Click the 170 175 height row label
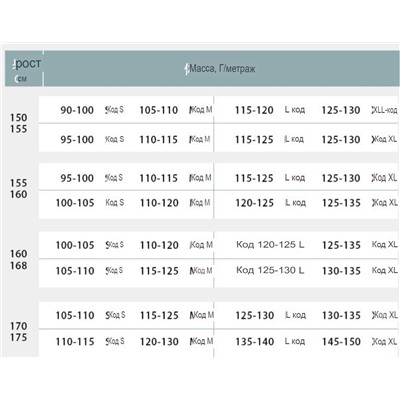The width and height of the screenshot is (400, 400). (18, 331)
